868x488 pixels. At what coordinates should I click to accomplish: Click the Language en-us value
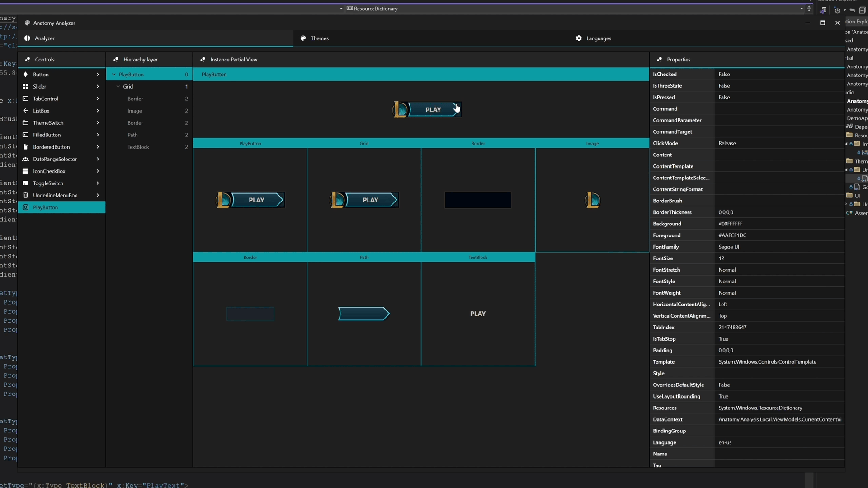point(779,442)
